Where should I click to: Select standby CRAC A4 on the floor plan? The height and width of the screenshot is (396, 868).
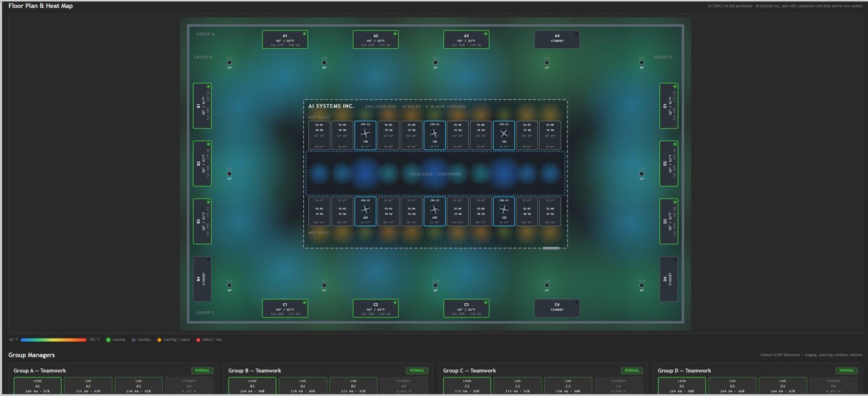click(557, 40)
